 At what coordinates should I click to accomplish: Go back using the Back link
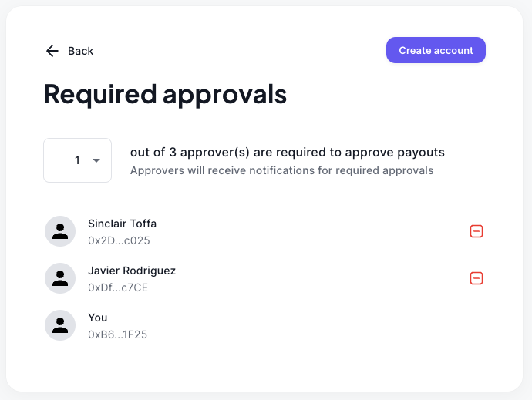click(x=80, y=51)
